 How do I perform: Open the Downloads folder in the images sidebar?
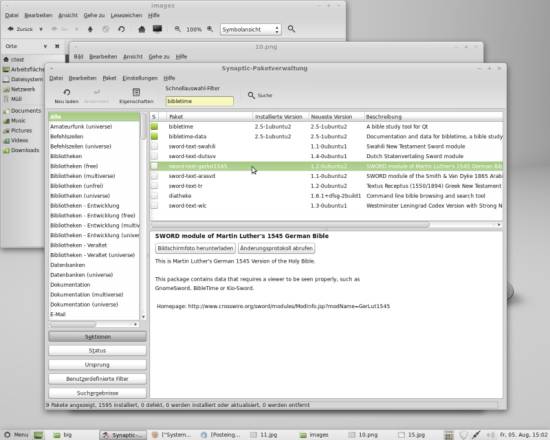21,150
